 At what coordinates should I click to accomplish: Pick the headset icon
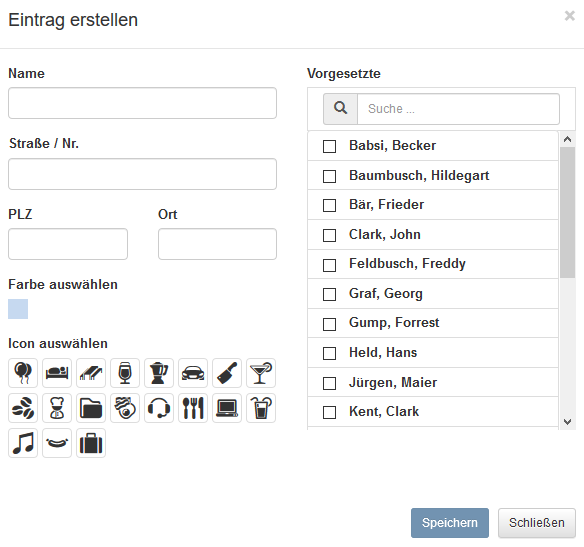coord(159,408)
